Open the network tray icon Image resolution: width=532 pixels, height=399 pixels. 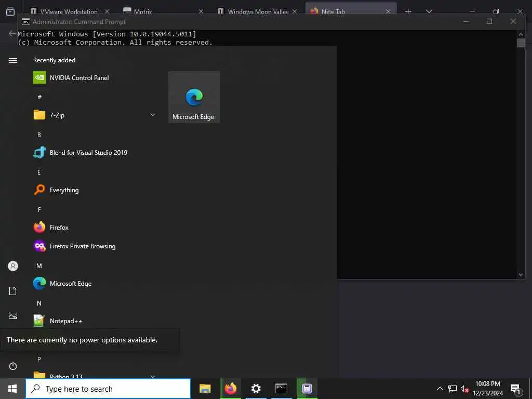pos(453,389)
